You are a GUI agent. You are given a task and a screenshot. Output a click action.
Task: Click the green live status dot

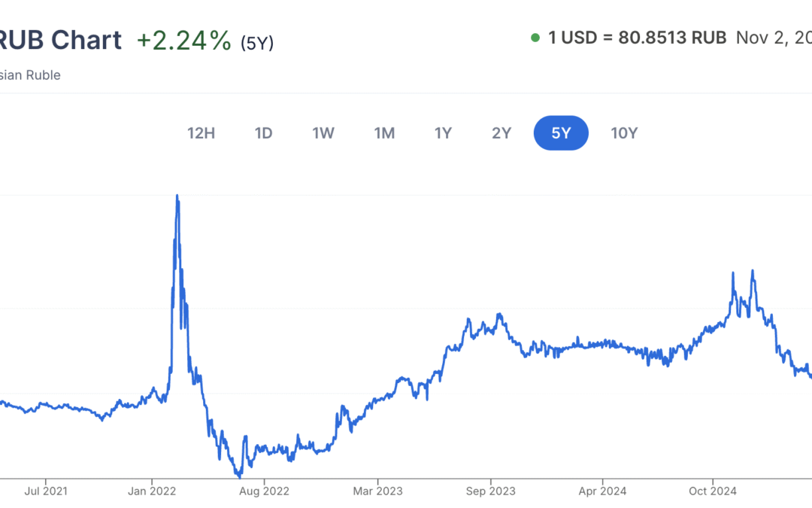tap(535, 38)
